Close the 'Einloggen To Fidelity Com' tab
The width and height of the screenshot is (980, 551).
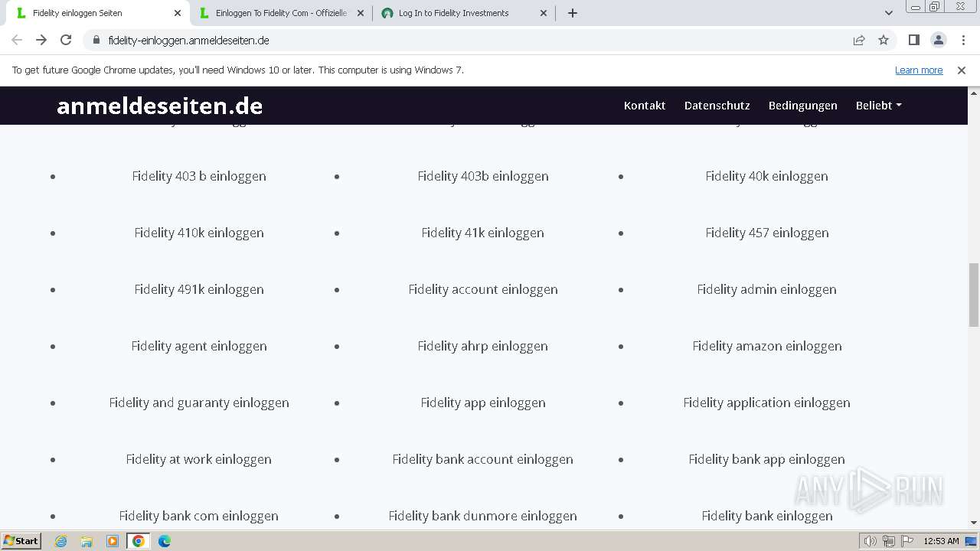(x=361, y=13)
